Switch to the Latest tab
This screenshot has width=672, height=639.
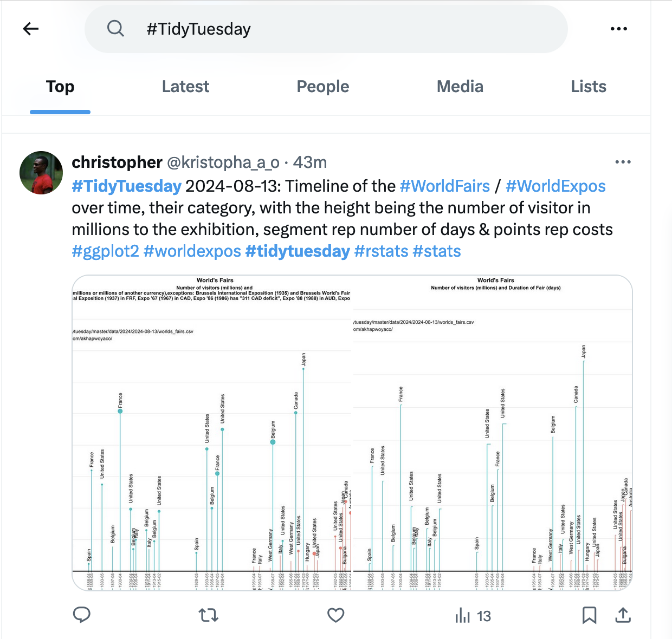(x=185, y=87)
